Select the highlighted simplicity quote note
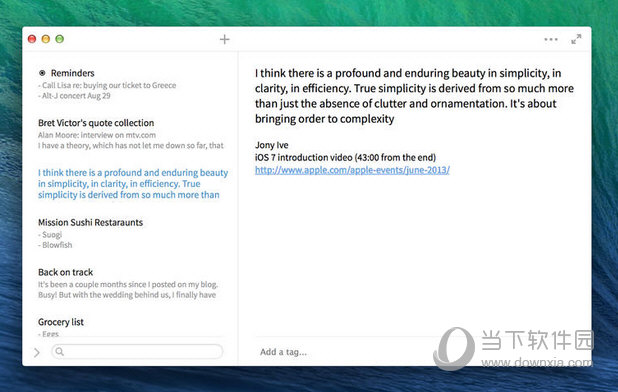618x392 pixels. pos(133,184)
